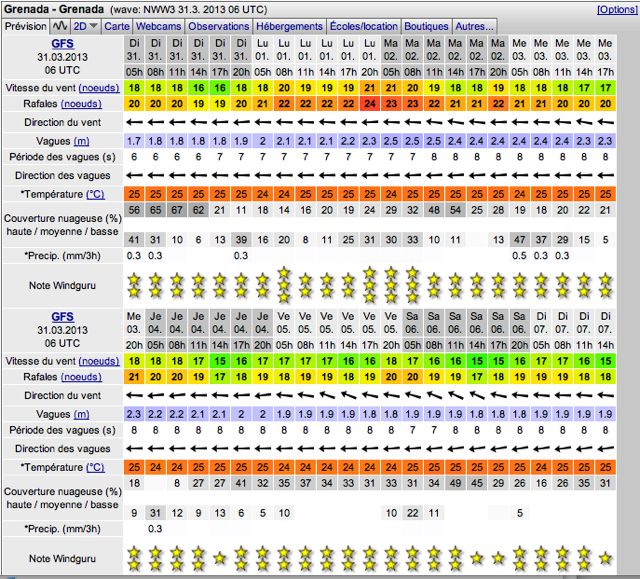
Task: Click the first (°C) temperature unit link
Action: click(x=95, y=193)
